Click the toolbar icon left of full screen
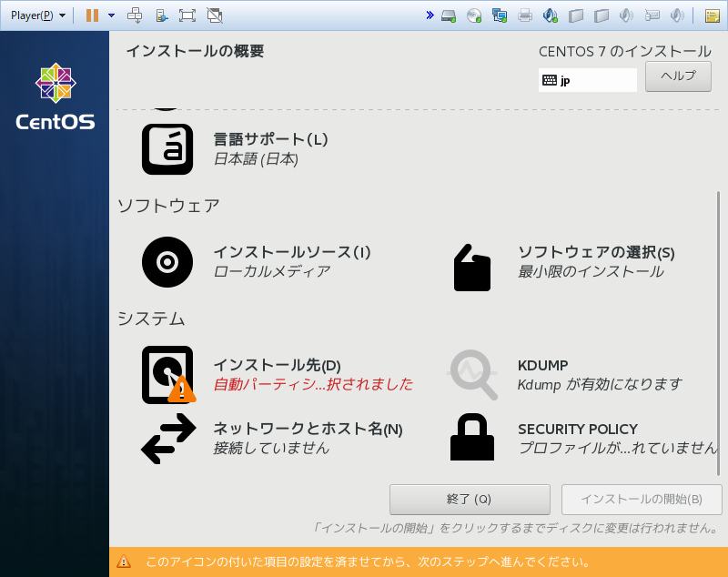Screen dimensions: 728x577 coord(161,15)
